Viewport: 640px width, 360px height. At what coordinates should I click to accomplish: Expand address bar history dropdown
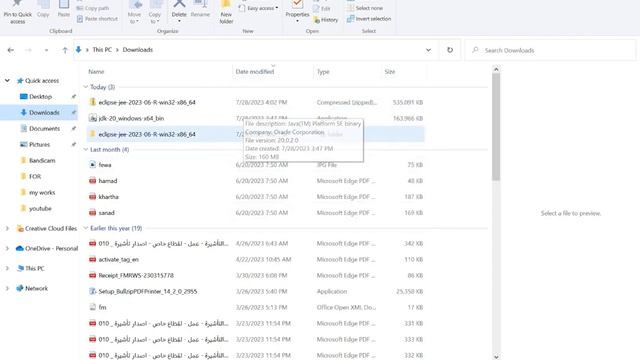(428, 50)
